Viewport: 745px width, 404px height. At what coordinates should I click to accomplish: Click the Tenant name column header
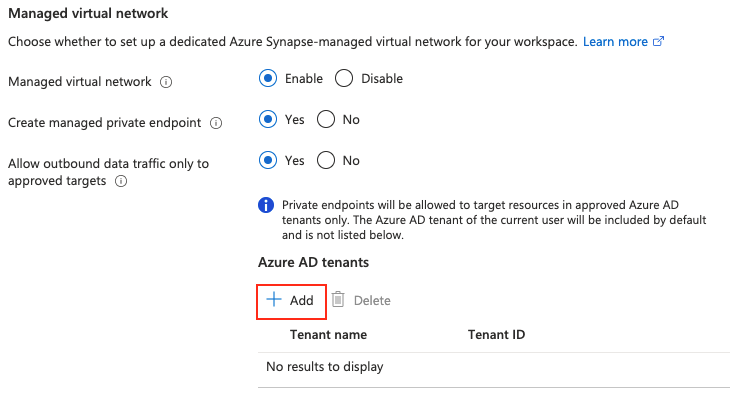tap(329, 335)
